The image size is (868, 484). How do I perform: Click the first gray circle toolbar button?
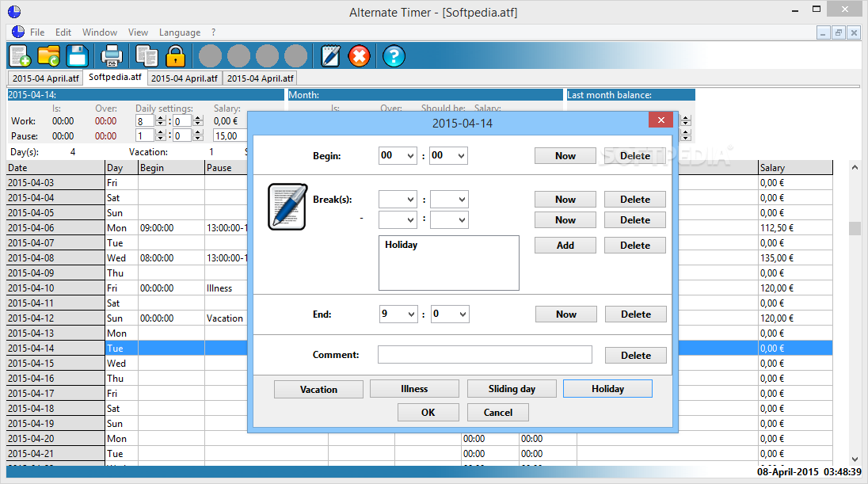pos(211,56)
